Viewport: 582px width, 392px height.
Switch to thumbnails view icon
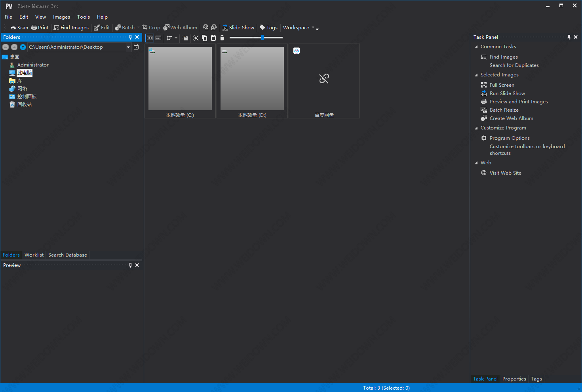(x=150, y=38)
